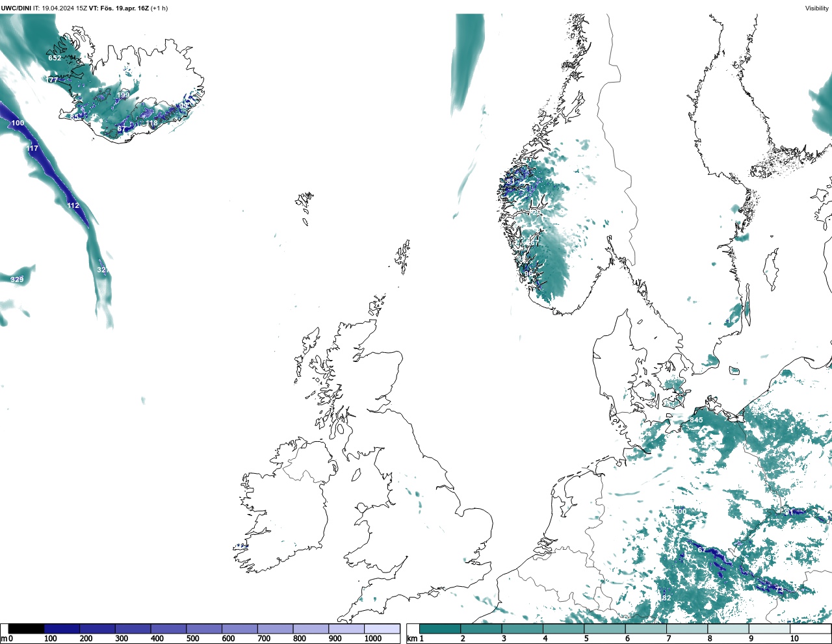Select the "177" value west of Iceland

[x=52, y=80]
